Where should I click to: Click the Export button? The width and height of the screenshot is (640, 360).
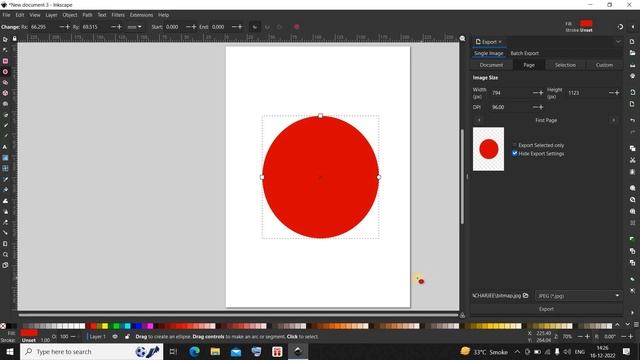[x=546, y=309]
